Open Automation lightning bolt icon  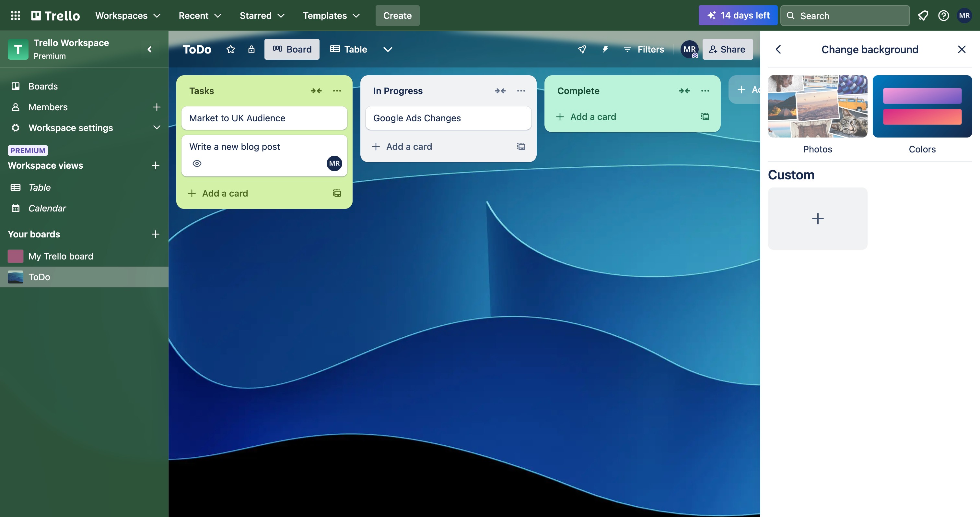(605, 49)
